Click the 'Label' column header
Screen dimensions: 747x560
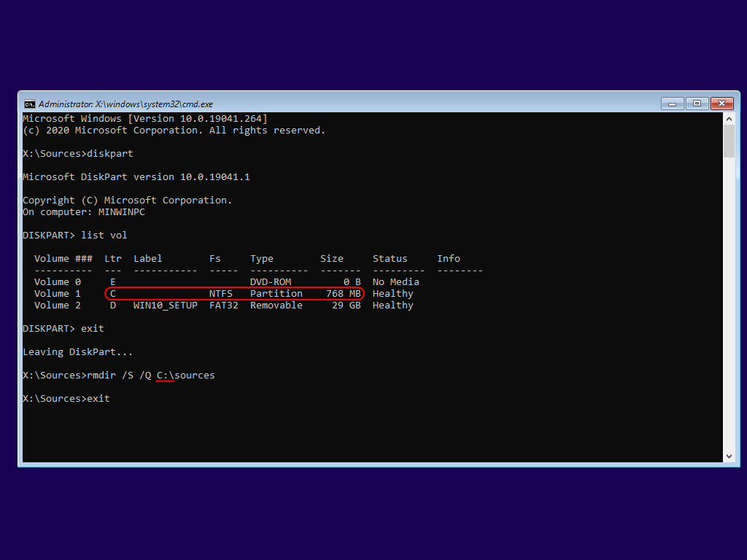coord(147,259)
